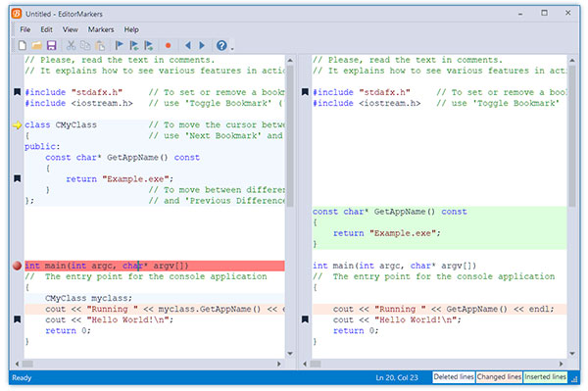Go to next difference arrow
Image resolution: width=588 pixels, height=391 pixels.
pos(202,46)
